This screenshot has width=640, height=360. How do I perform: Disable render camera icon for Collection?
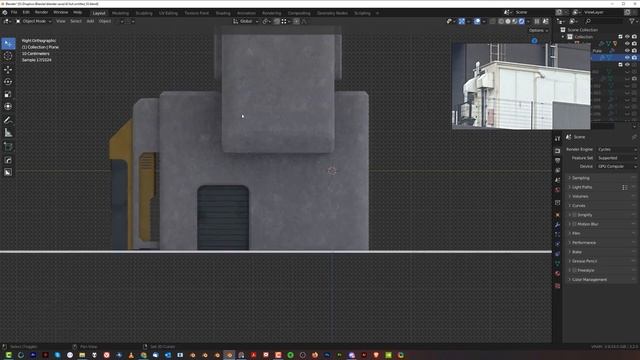[x=634, y=37]
